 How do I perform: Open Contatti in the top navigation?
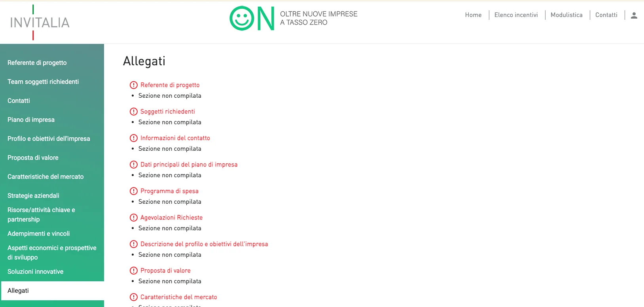coord(606,15)
